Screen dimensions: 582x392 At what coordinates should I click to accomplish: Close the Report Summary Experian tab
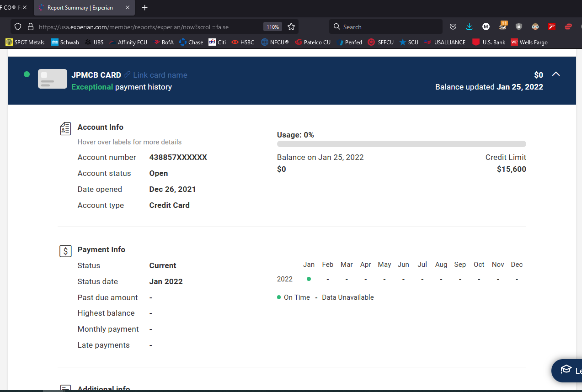[128, 8]
